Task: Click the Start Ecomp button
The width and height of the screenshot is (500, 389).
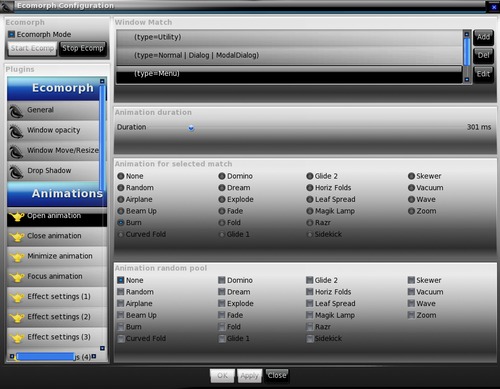Action: click(32, 49)
